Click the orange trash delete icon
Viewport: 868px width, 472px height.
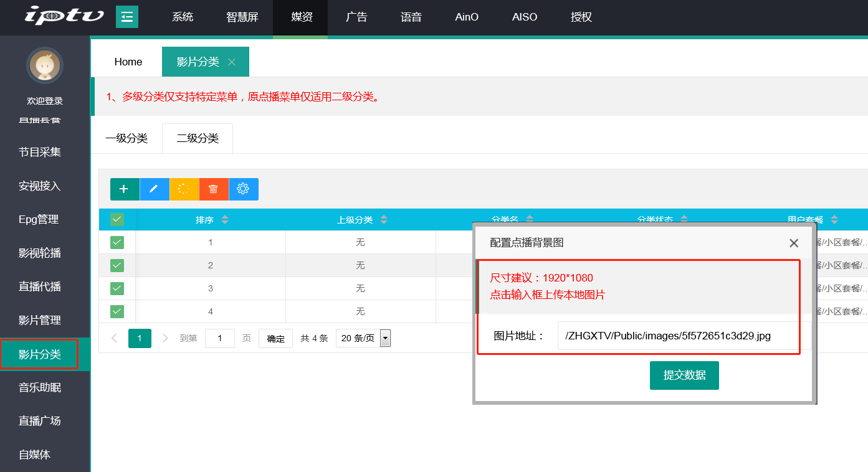coord(214,189)
